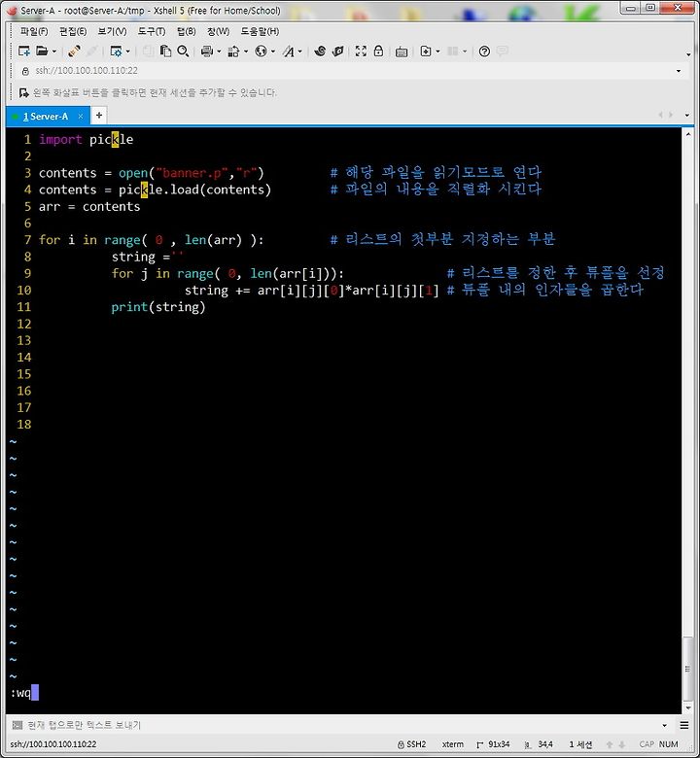The image size is (700, 758).
Task: Open the 탭(B) menu
Action: tap(186, 31)
